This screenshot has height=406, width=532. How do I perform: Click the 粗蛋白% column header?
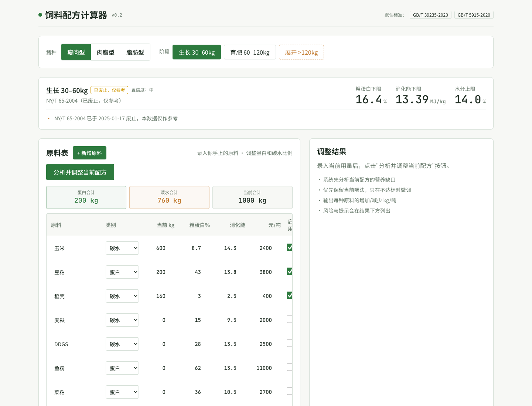tap(199, 225)
